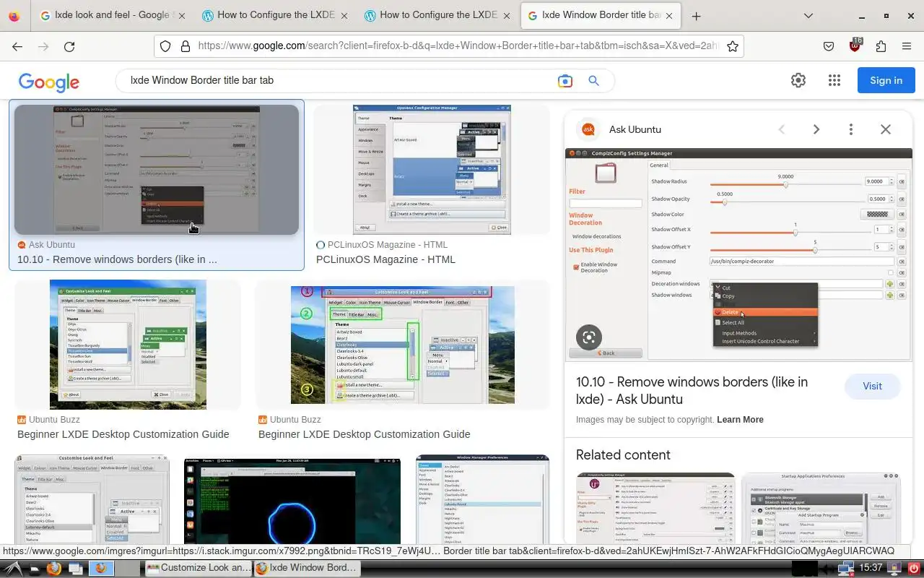
Task: Open Firefox View from the Firefox logo
Action: (15, 15)
